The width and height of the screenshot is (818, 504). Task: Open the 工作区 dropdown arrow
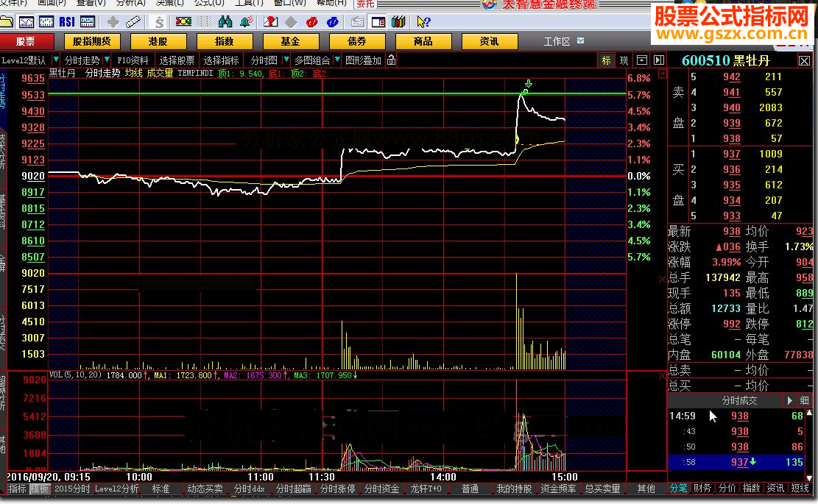(581, 40)
